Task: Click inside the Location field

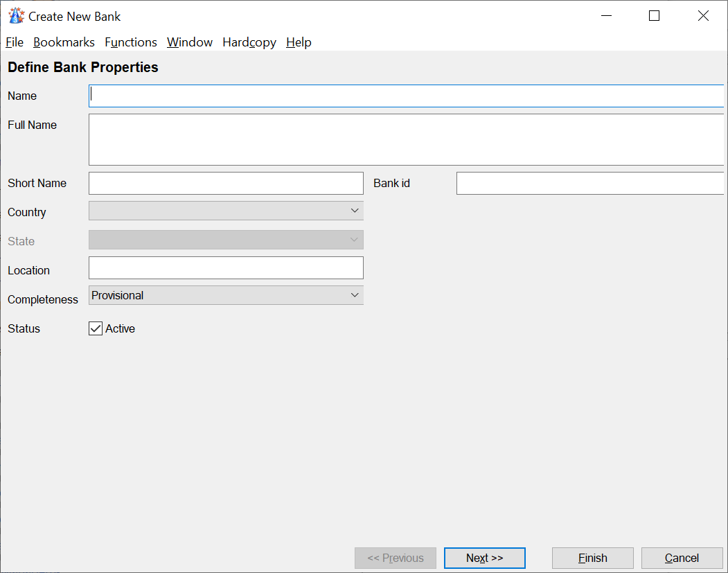Action: click(x=226, y=268)
